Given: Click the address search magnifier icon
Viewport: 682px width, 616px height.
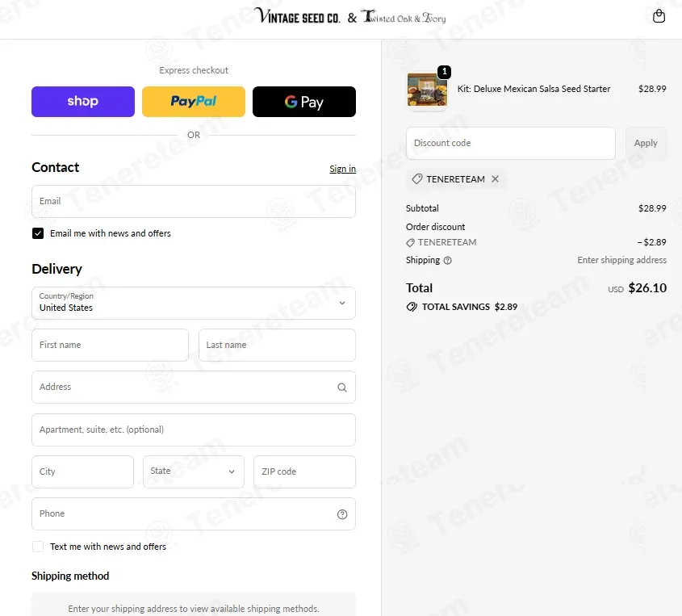Looking at the screenshot, I should tap(342, 388).
